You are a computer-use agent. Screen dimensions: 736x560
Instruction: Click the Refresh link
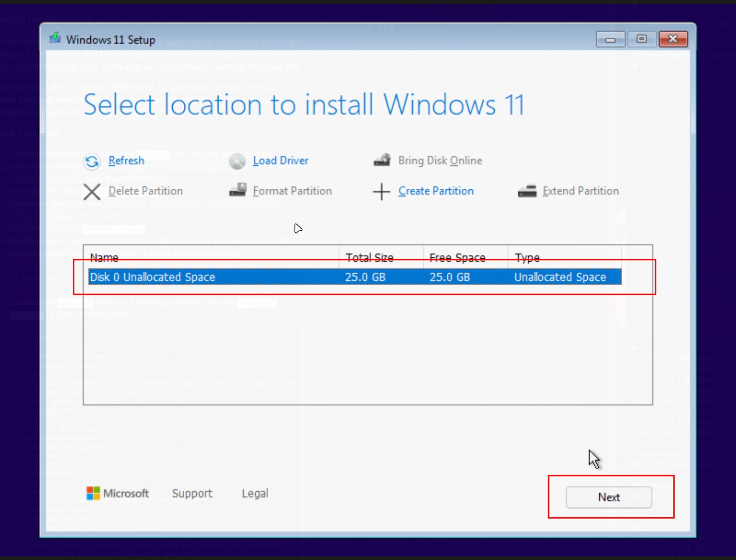tap(126, 161)
